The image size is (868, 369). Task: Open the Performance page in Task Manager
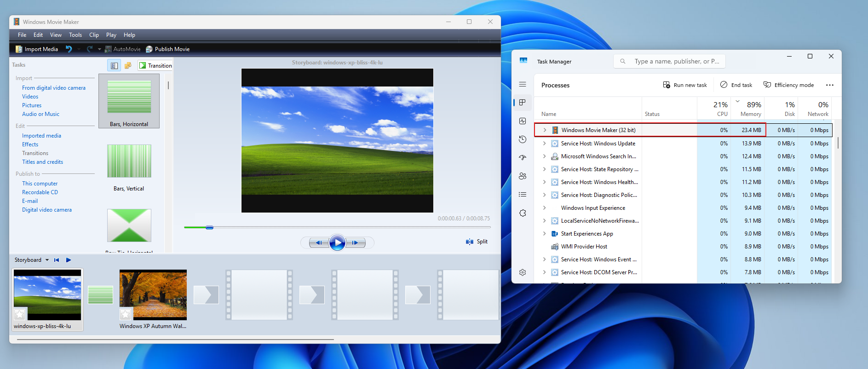pos(523,121)
